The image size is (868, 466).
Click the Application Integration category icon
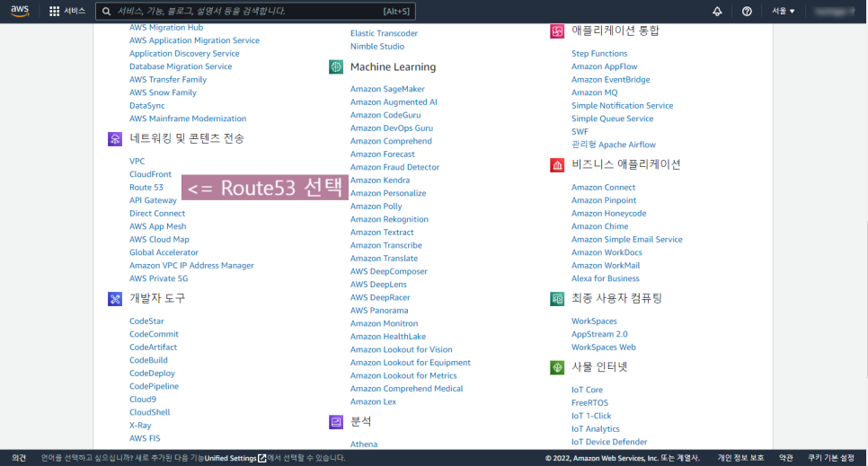tap(557, 31)
